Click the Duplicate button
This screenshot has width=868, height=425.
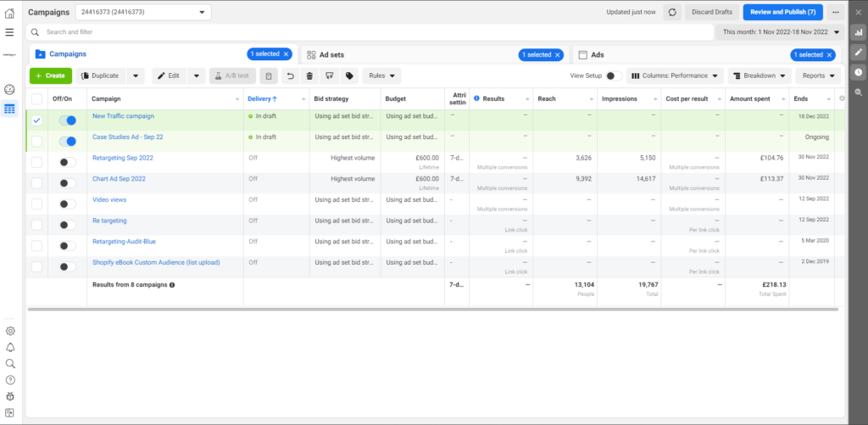(x=100, y=75)
